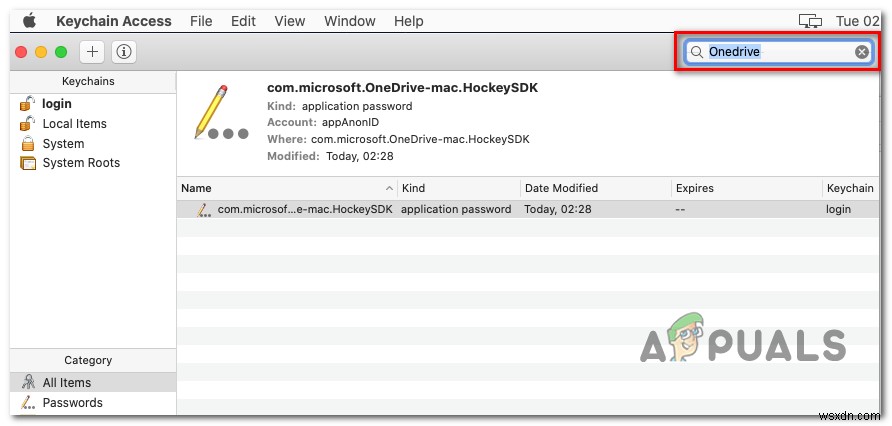The height and width of the screenshot is (426, 892).
Task: Click the search magnifying glass icon
Action: (x=697, y=52)
